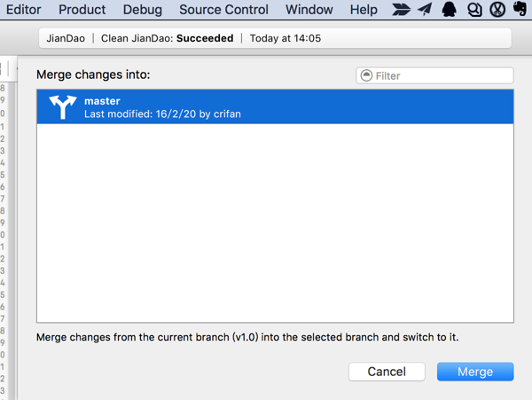Click the paper plane menu bar icon
The image size is (532, 400).
click(x=425, y=10)
